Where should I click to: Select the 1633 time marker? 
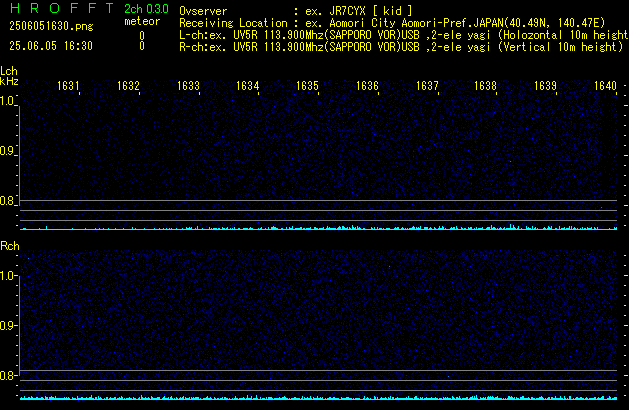pos(188,86)
